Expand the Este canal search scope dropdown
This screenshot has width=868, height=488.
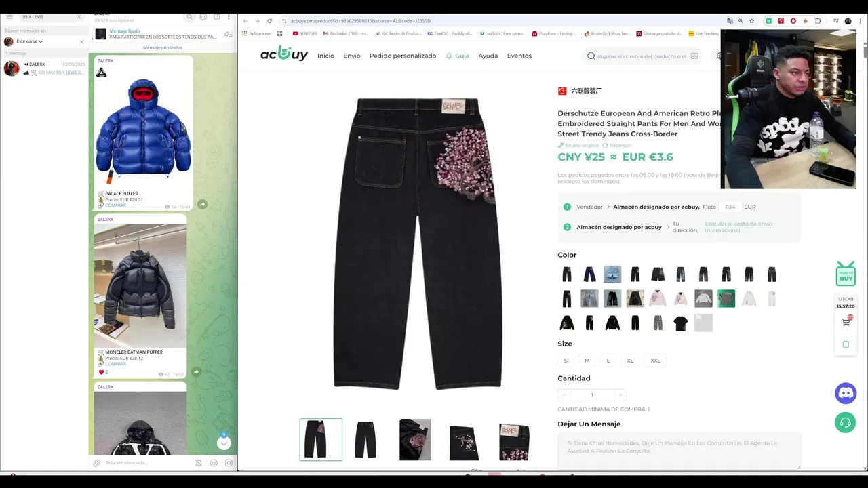[29, 41]
